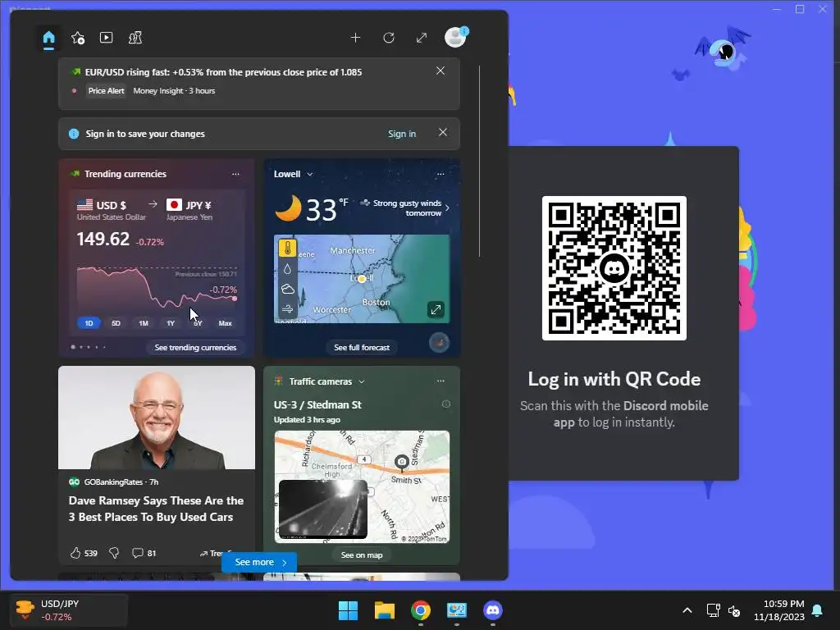Select wind map layer icon
Screen dimensions: 840x630
288,309
